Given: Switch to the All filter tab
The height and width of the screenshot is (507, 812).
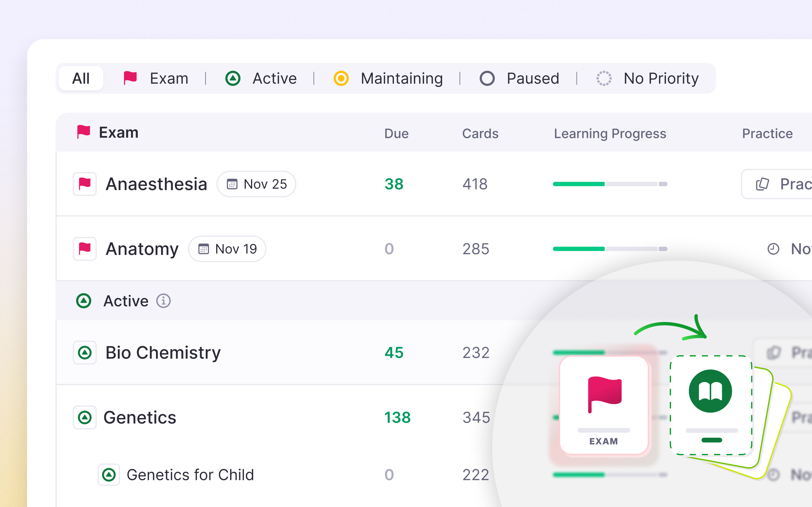Looking at the screenshot, I should tap(81, 78).
